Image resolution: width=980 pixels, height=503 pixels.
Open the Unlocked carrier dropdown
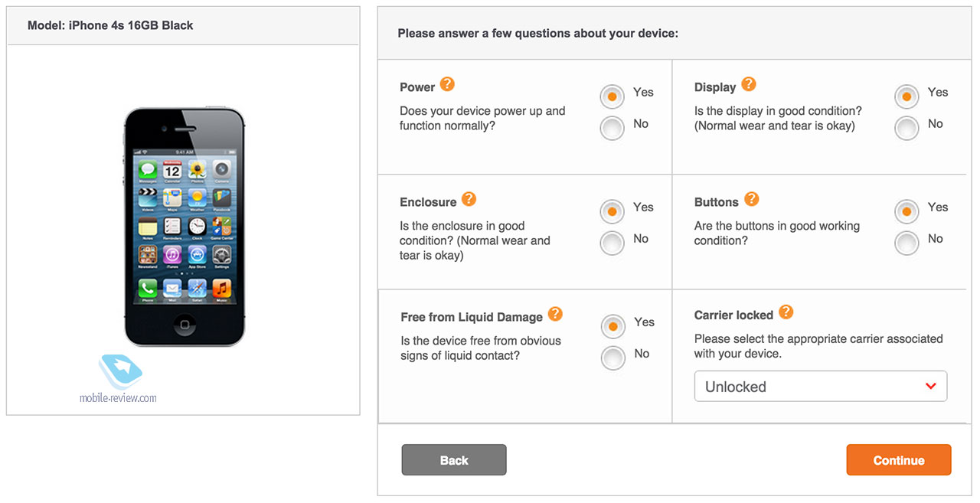pyautogui.click(x=821, y=387)
